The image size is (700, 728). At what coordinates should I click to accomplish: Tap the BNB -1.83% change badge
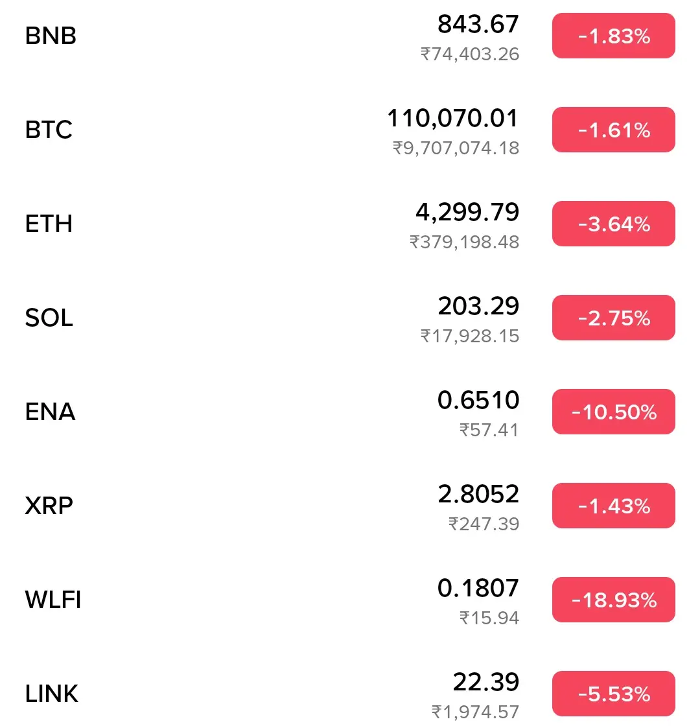(613, 36)
